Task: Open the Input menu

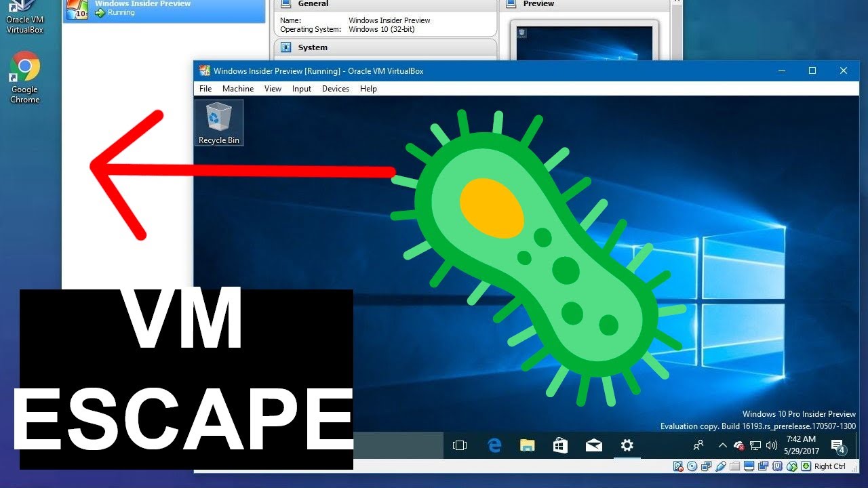Action: pyautogui.click(x=302, y=89)
